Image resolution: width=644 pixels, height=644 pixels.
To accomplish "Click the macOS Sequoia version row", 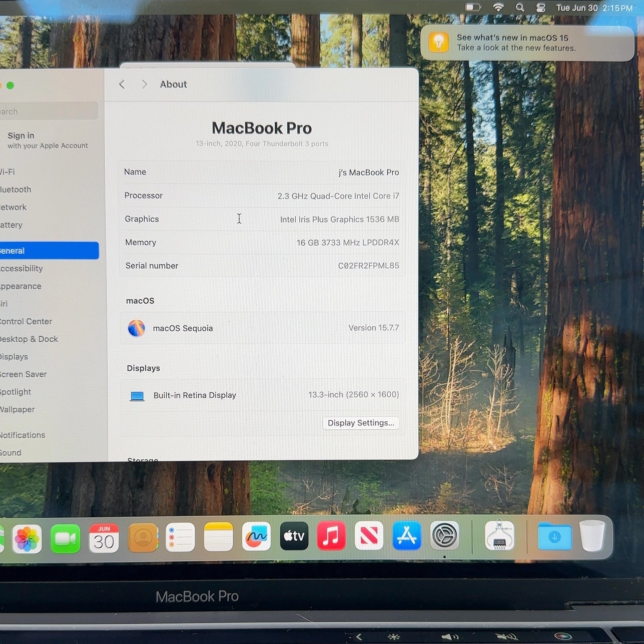I will [x=263, y=328].
